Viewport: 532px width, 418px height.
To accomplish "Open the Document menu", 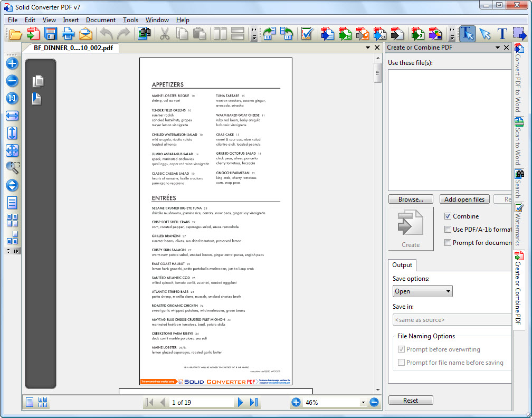I will (x=100, y=20).
